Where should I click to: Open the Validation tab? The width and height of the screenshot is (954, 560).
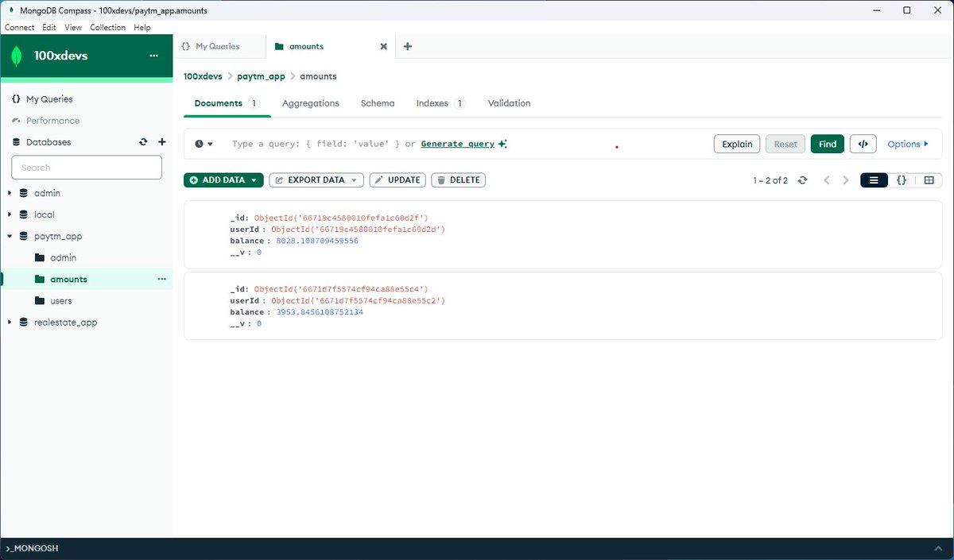point(509,103)
